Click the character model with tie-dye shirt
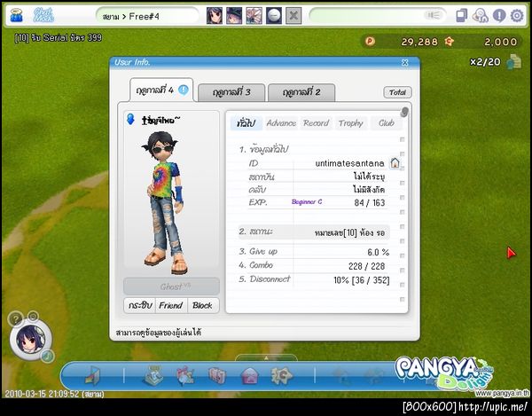The width and height of the screenshot is (532, 416). point(165,202)
